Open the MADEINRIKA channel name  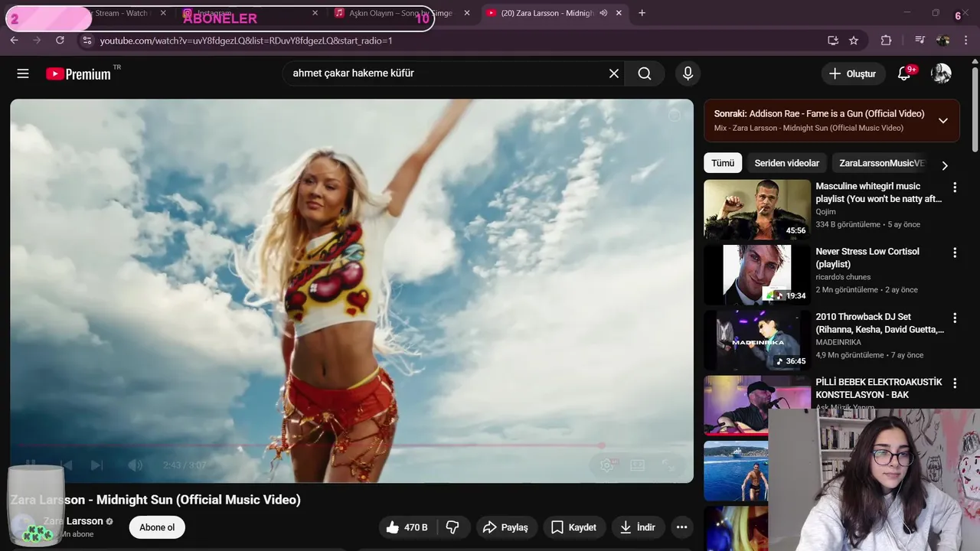point(839,342)
